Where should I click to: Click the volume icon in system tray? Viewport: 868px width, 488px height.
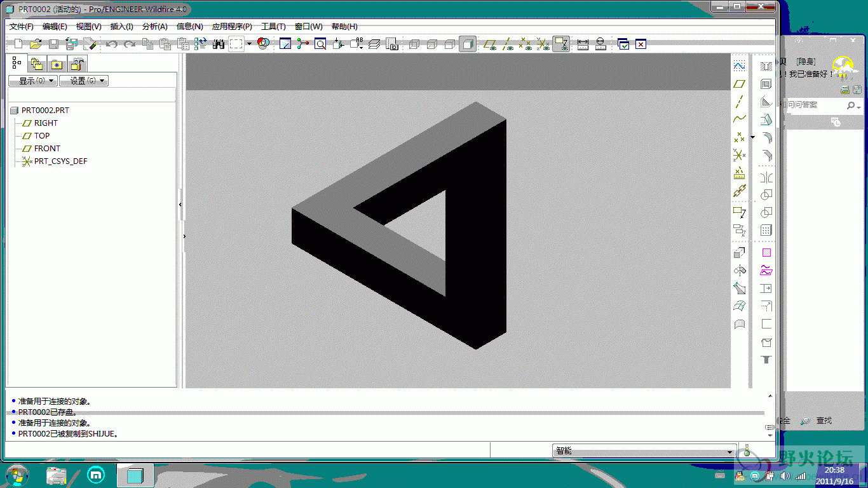click(x=785, y=475)
